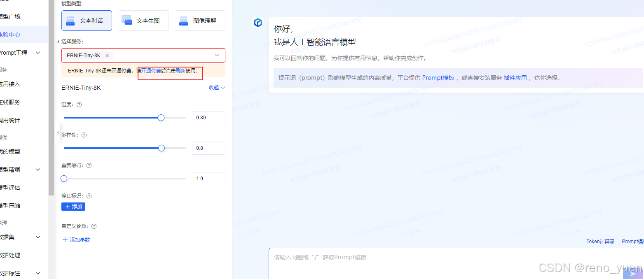Click the 开通付费 link
The image size is (644, 279).
[151, 71]
